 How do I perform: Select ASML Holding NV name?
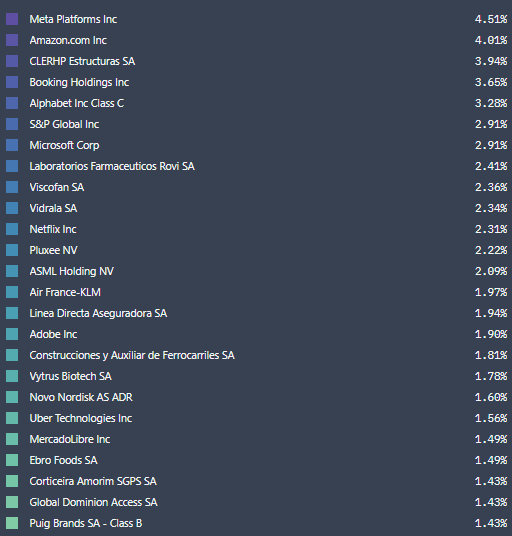tap(71, 271)
